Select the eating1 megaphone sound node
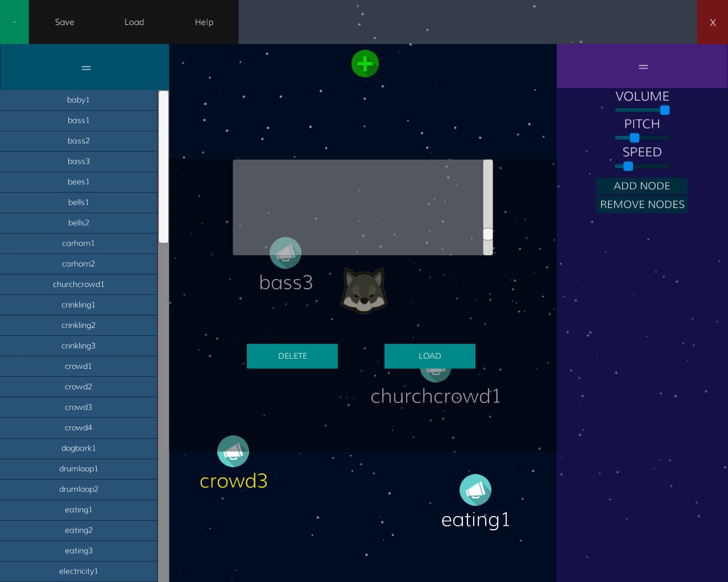This screenshot has height=582, width=728. point(475,490)
